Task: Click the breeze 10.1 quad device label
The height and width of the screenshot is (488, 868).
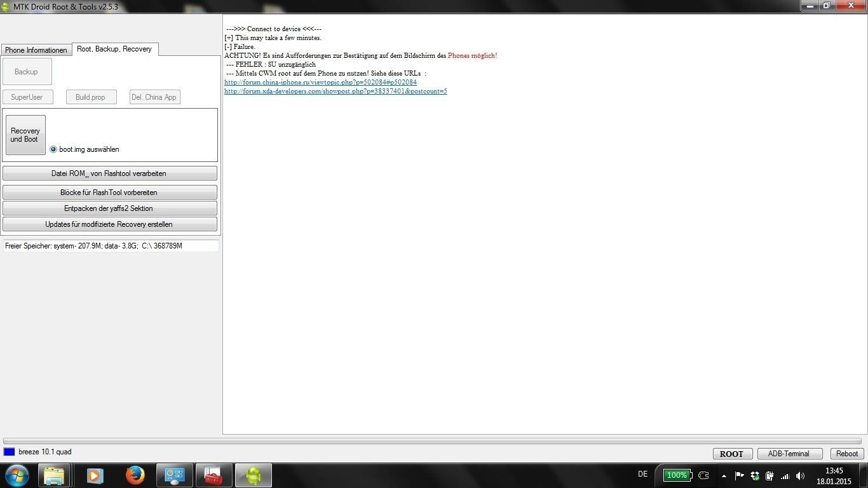Action: coord(45,452)
